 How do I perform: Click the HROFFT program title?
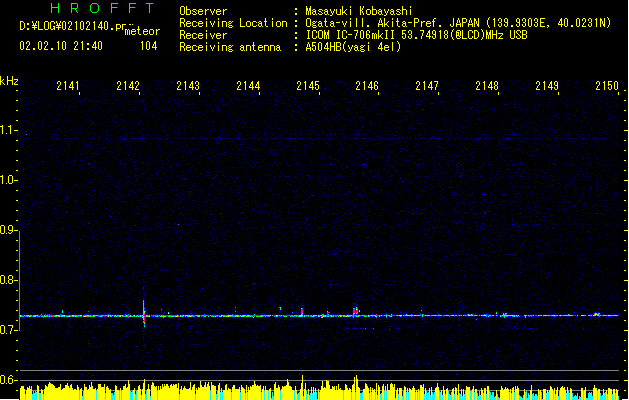pyautogui.click(x=103, y=8)
